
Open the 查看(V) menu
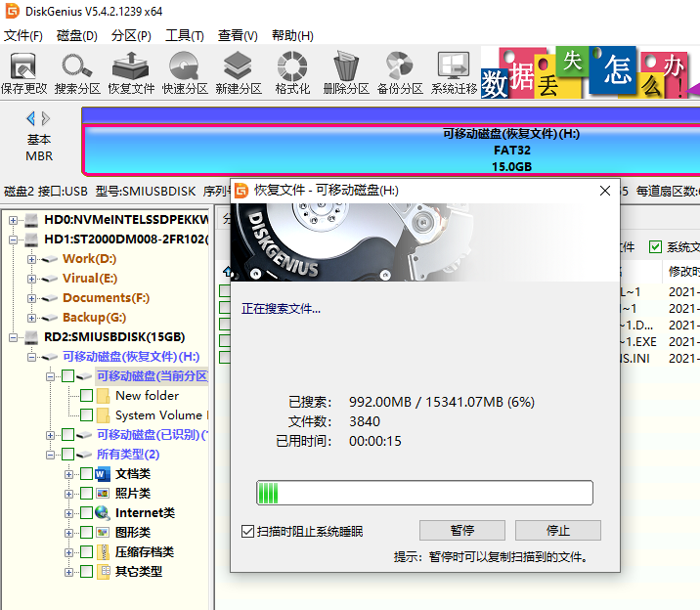pyautogui.click(x=238, y=36)
